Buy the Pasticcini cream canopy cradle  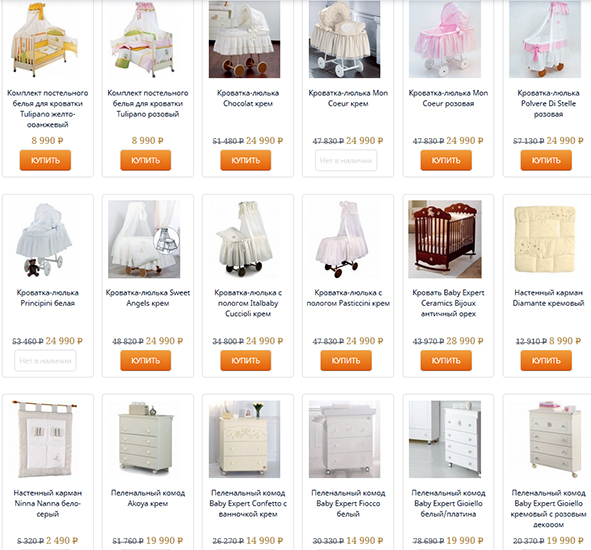coord(346,360)
